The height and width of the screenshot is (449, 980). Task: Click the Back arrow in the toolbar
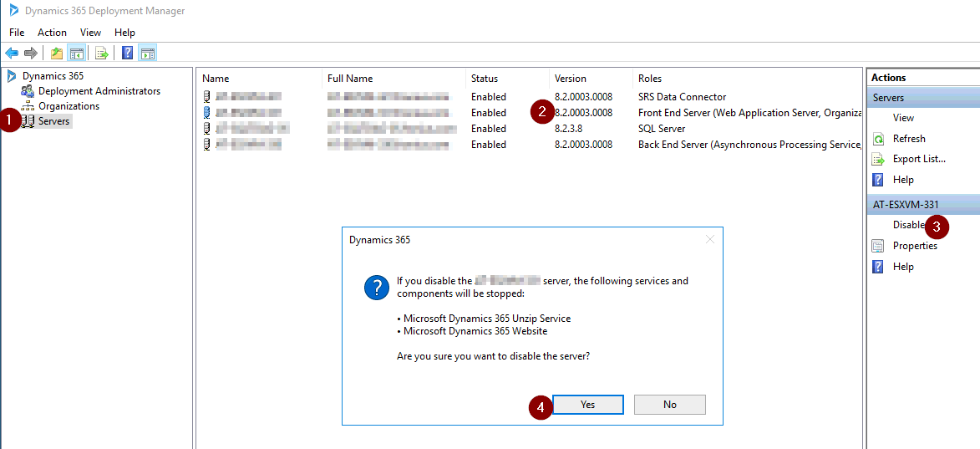(11, 54)
